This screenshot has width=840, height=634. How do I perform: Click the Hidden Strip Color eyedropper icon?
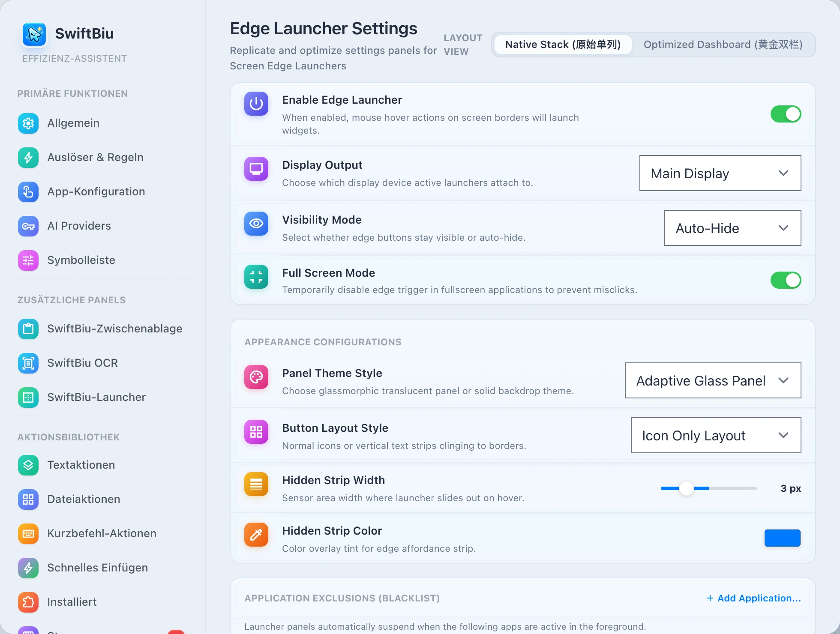pos(256,535)
